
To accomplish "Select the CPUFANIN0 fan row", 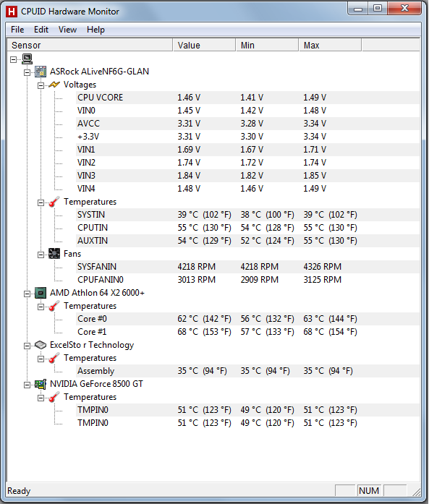I will click(247, 280).
